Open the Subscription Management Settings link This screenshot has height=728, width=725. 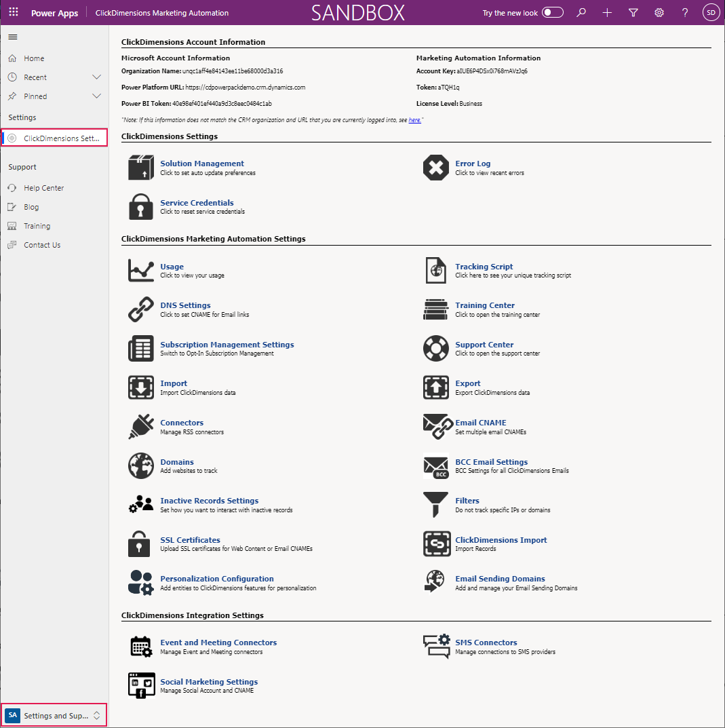pyautogui.click(x=227, y=345)
